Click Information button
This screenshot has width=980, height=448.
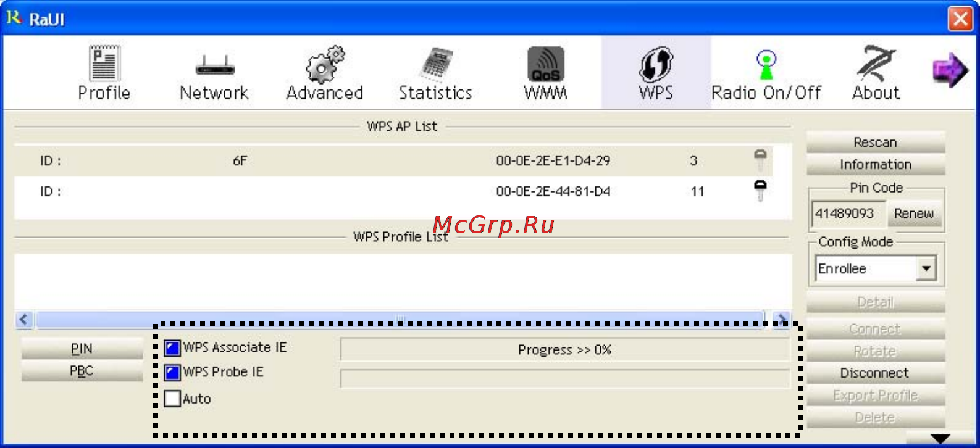pyautogui.click(x=876, y=164)
